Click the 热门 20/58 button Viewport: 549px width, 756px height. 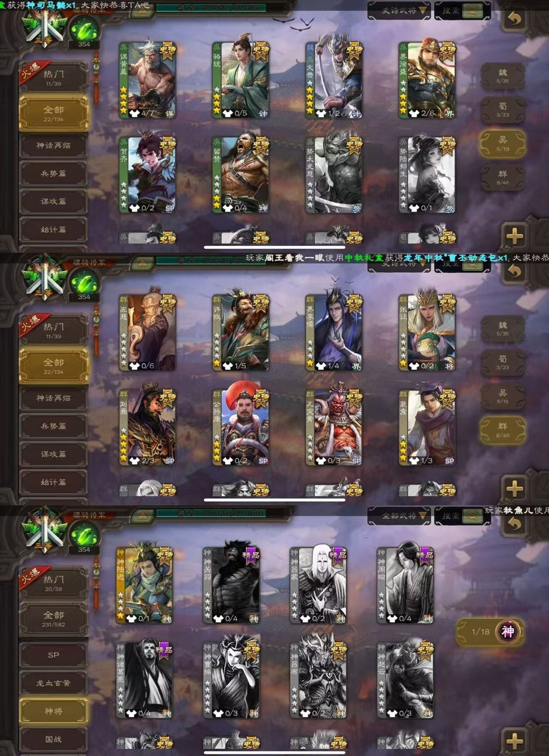(x=53, y=583)
